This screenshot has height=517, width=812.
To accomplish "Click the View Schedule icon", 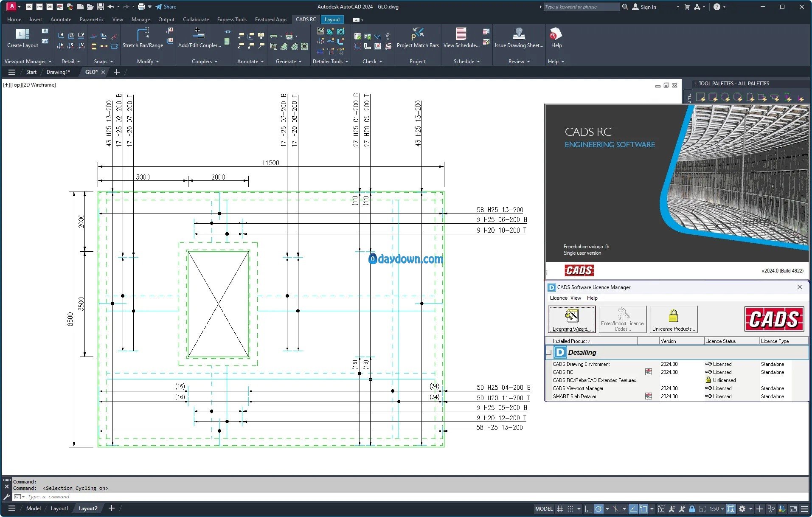I will click(x=461, y=34).
